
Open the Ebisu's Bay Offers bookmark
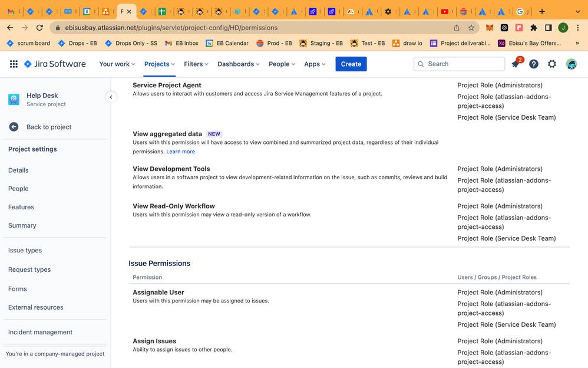point(530,43)
